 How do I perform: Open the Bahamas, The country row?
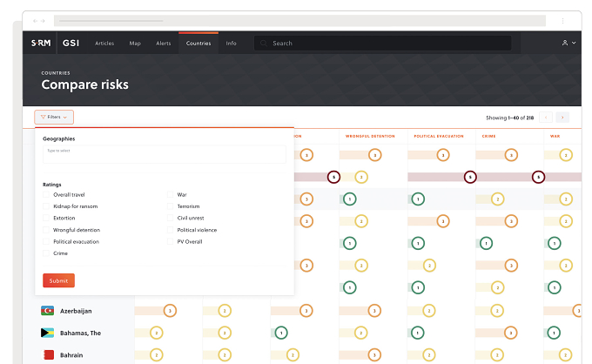pyautogui.click(x=80, y=333)
